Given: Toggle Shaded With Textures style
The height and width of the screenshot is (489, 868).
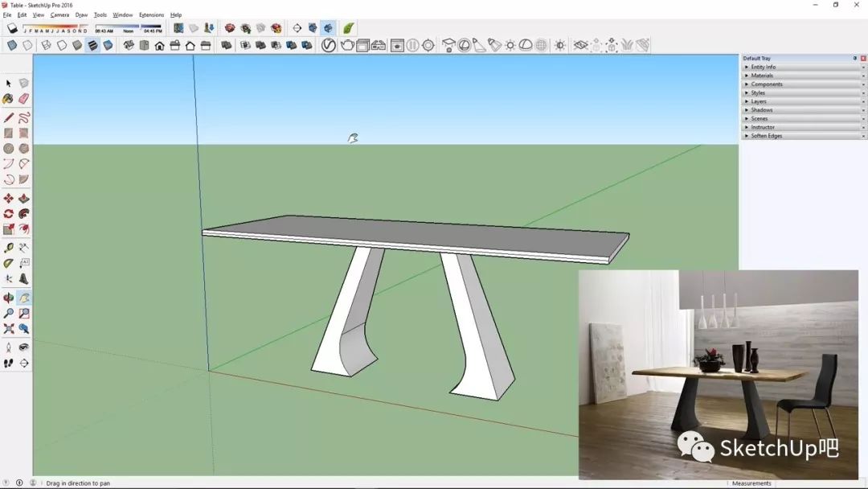Looking at the screenshot, I should [92, 46].
